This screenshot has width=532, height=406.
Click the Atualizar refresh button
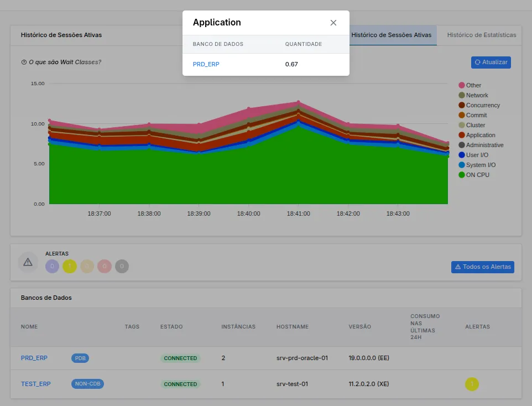[491, 63]
